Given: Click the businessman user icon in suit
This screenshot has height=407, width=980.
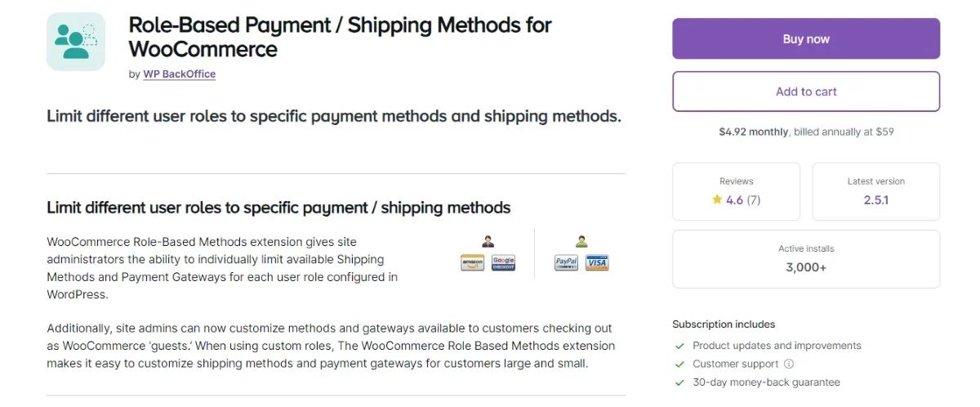Looking at the screenshot, I should tap(488, 241).
